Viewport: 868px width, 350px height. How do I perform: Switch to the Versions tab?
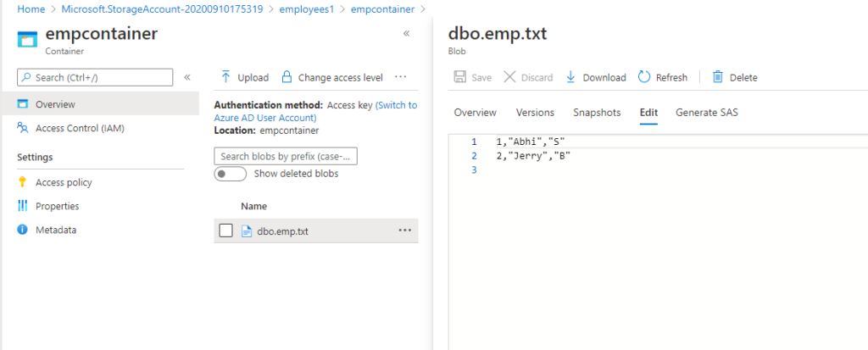coord(535,113)
